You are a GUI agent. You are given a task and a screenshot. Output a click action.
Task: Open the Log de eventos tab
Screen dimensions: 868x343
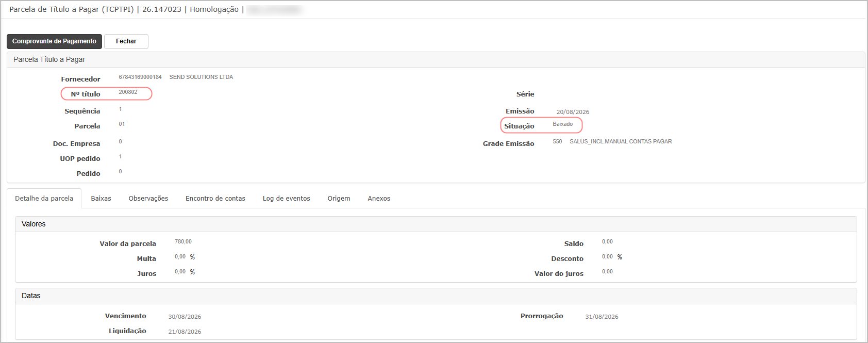[287, 199]
